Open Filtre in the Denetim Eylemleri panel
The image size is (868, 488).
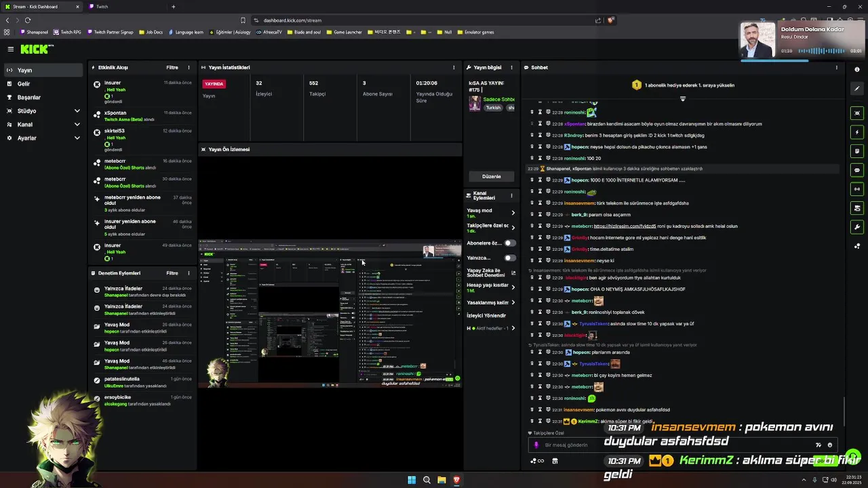[172, 273]
